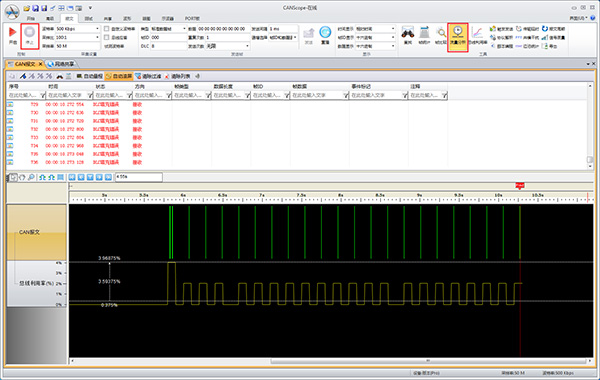Viewport: 600px width, 380px height.
Task: Switch to the network sharing tab
Action: 60,64
